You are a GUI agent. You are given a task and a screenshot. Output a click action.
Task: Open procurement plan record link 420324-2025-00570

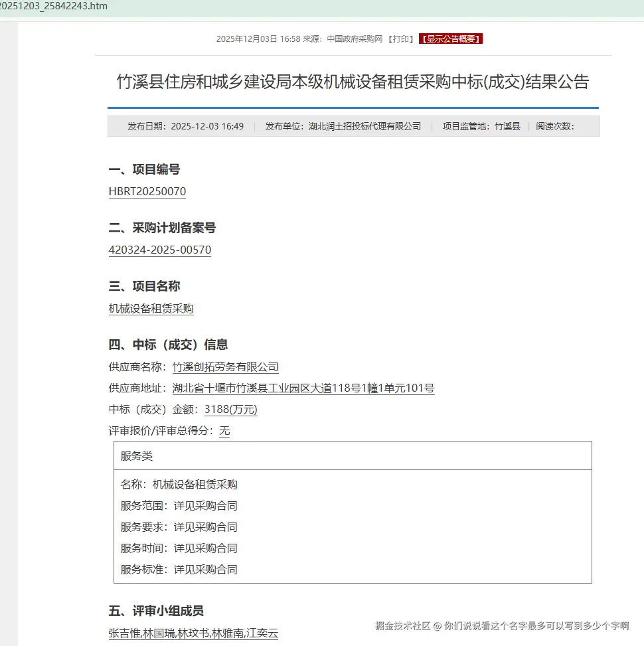[x=159, y=250]
